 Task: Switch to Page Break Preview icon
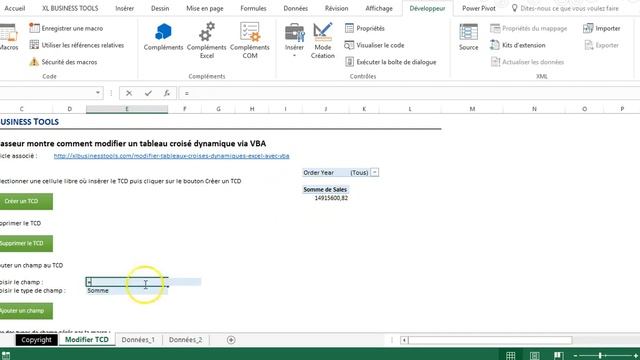558,356
